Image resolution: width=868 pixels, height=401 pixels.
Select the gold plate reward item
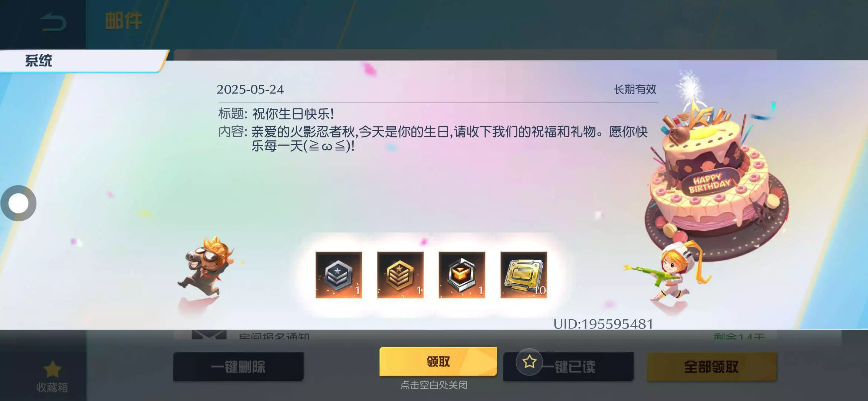tap(523, 275)
